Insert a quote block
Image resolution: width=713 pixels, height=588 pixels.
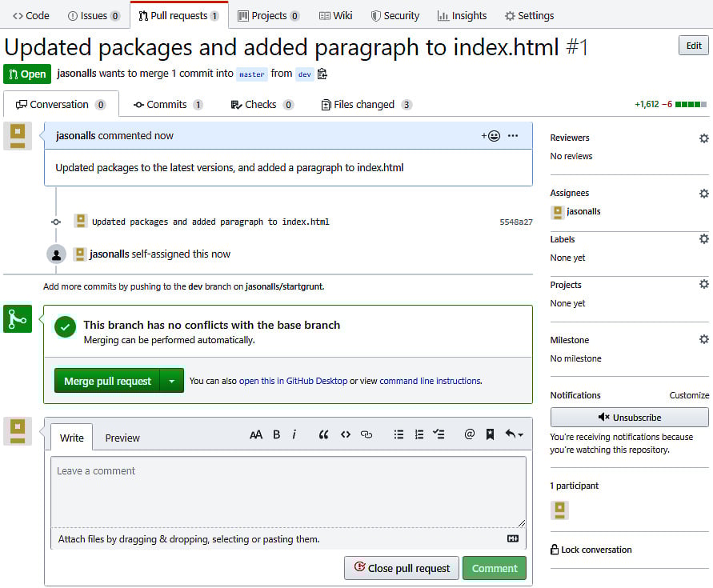323,434
